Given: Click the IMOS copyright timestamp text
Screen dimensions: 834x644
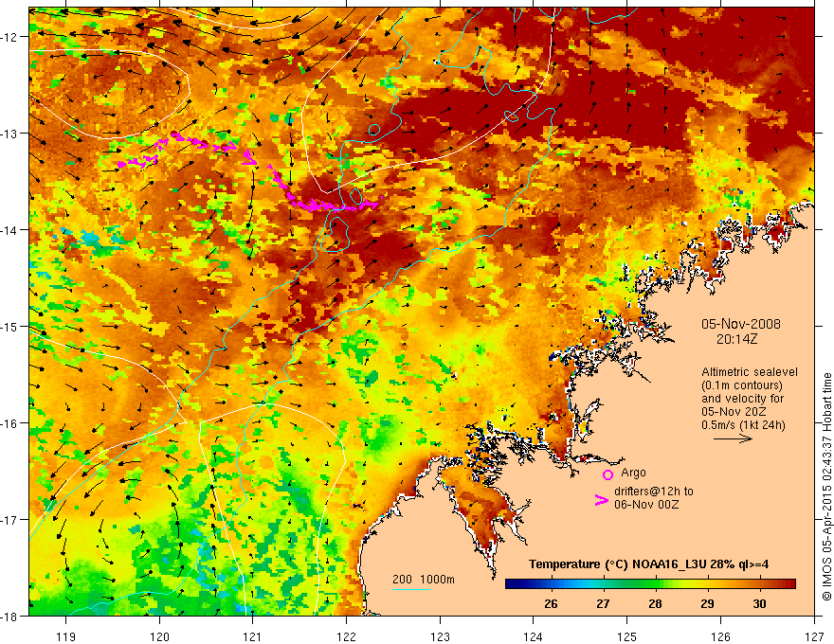Looking at the screenshot, I should 826,486.
